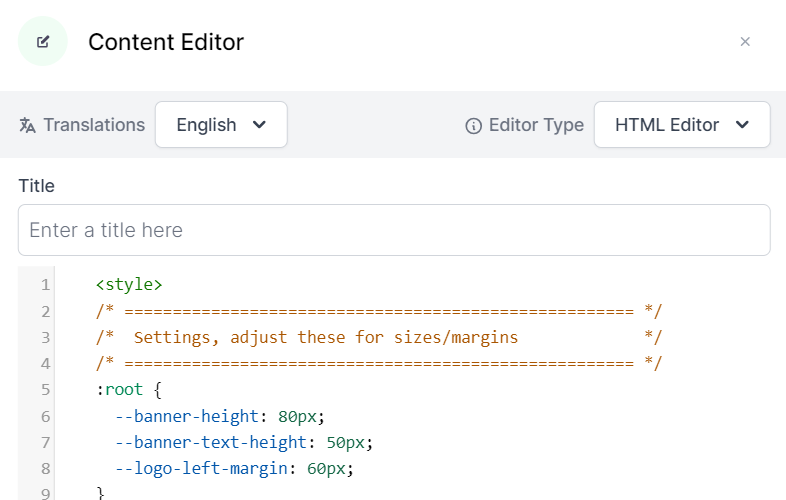The width and height of the screenshot is (786, 500).
Task: Click the Content Editor pencil icon
Action: click(x=43, y=42)
